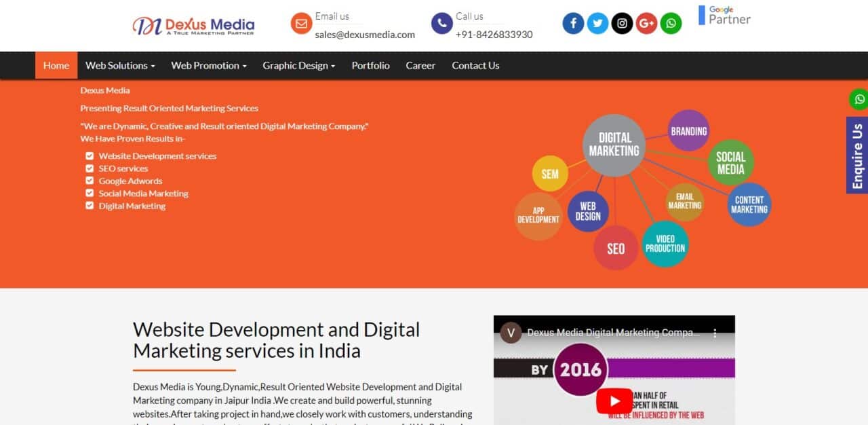Toggle the SEO services checkbox
The width and height of the screenshot is (868, 425).
90,168
